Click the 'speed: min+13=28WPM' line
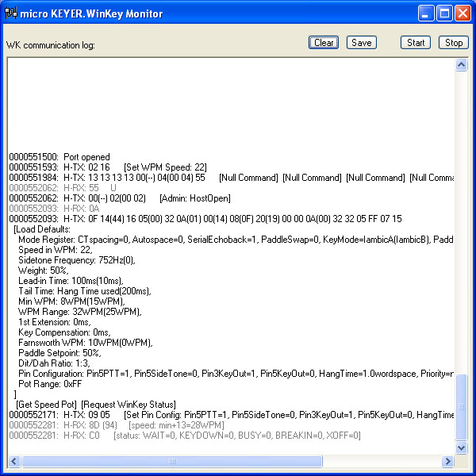476x476 pixels. [117, 425]
